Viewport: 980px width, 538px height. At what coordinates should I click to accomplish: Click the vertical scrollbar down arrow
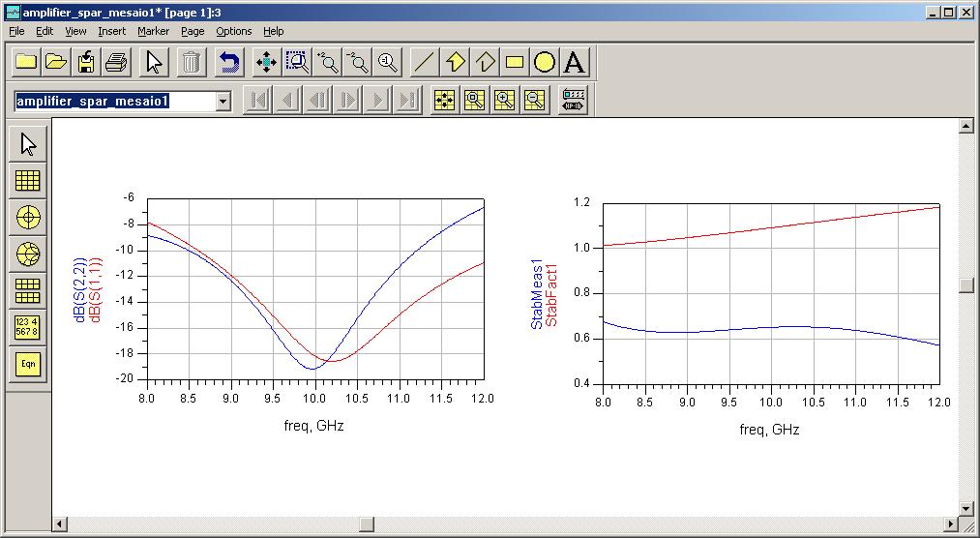click(x=966, y=509)
